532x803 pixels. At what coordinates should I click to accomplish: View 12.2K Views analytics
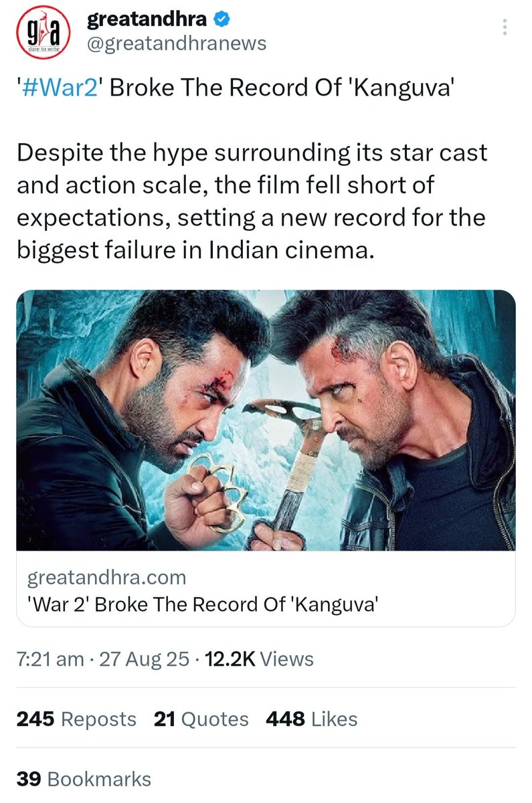259,660
